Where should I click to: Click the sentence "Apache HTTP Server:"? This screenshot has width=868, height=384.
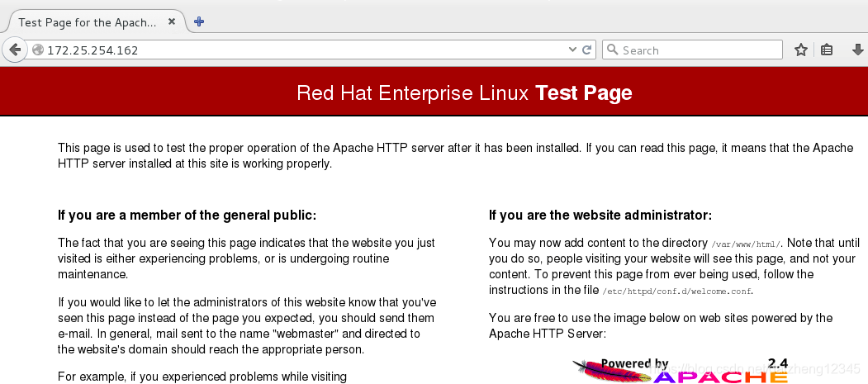pos(548,334)
